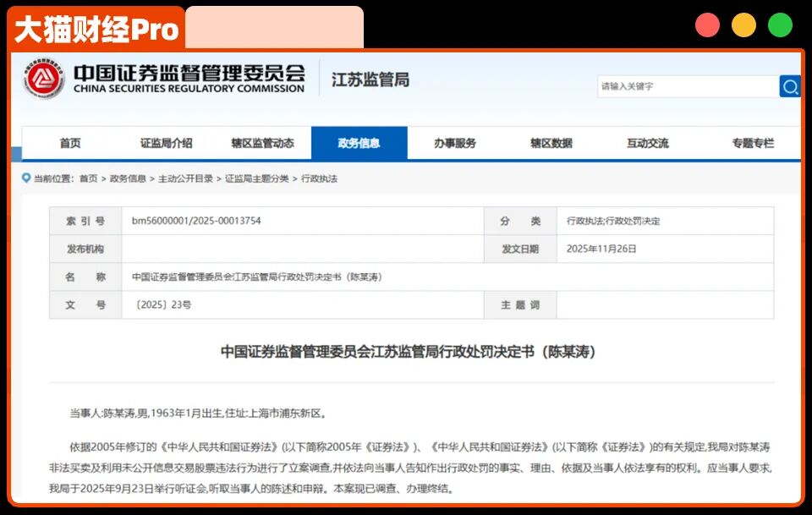Open the 专题专栏 navigation tab
The image size is (812, 515).
[753, 143]
